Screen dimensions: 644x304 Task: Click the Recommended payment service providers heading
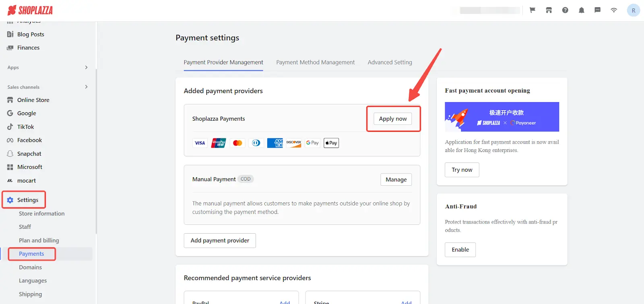[x=248, y=278]
